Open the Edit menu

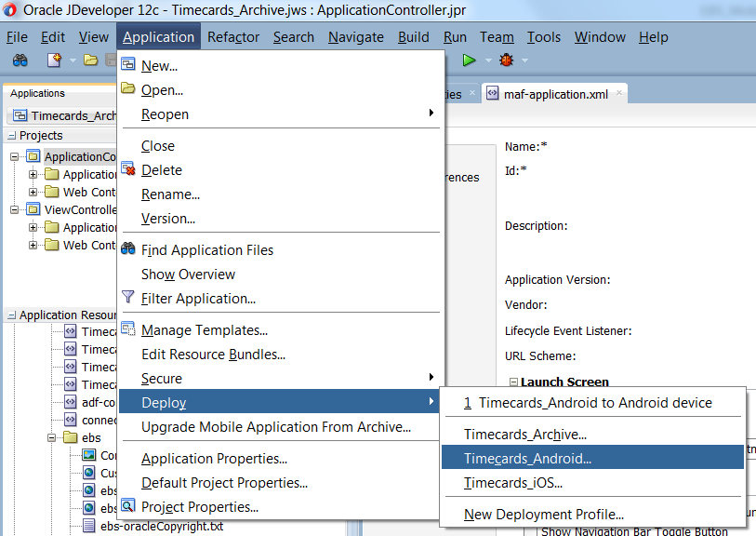point(53,37)
